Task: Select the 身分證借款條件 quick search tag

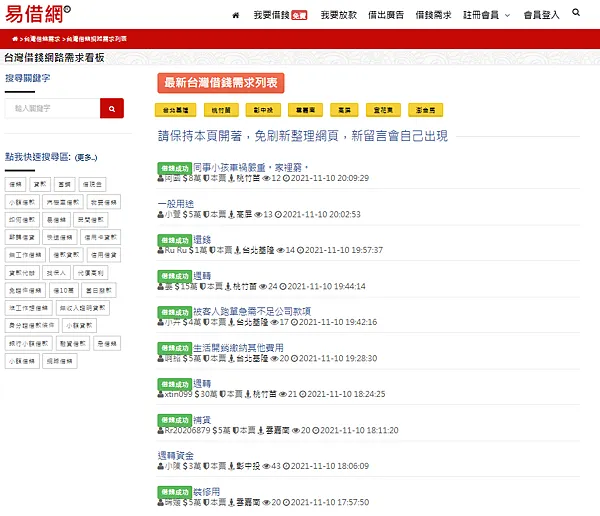Action: (32, 326)
